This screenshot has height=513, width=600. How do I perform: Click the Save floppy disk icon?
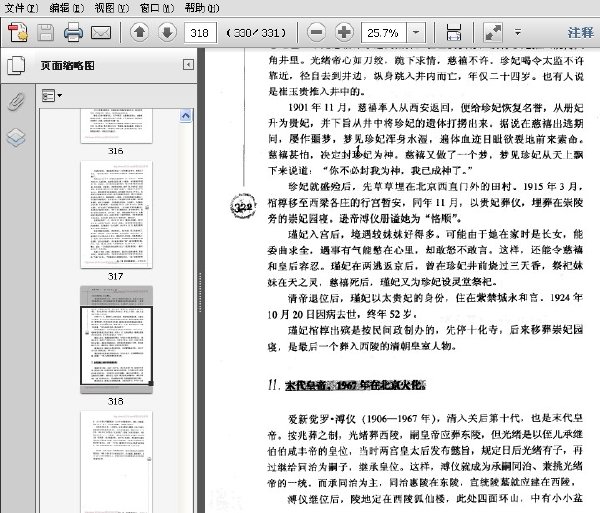[46, 33]
